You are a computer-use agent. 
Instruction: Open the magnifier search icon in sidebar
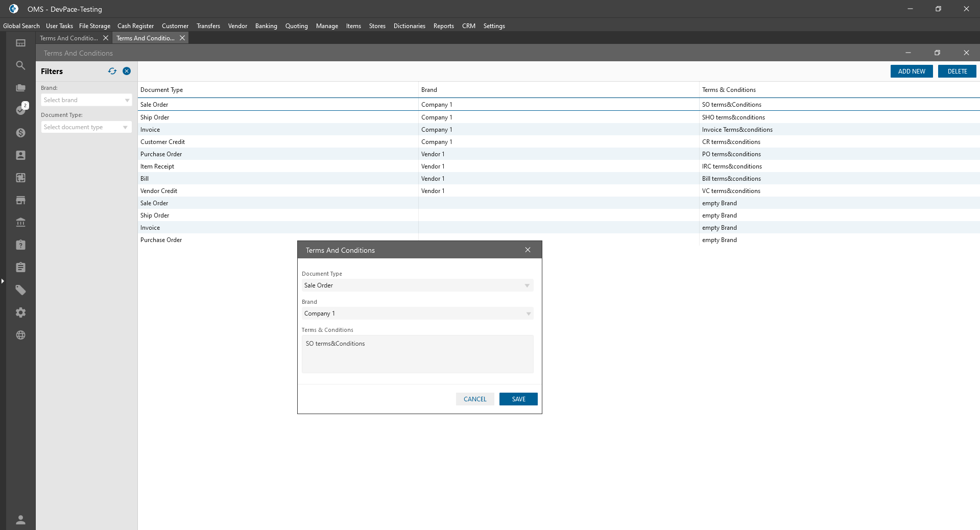(x=20, y=65)
